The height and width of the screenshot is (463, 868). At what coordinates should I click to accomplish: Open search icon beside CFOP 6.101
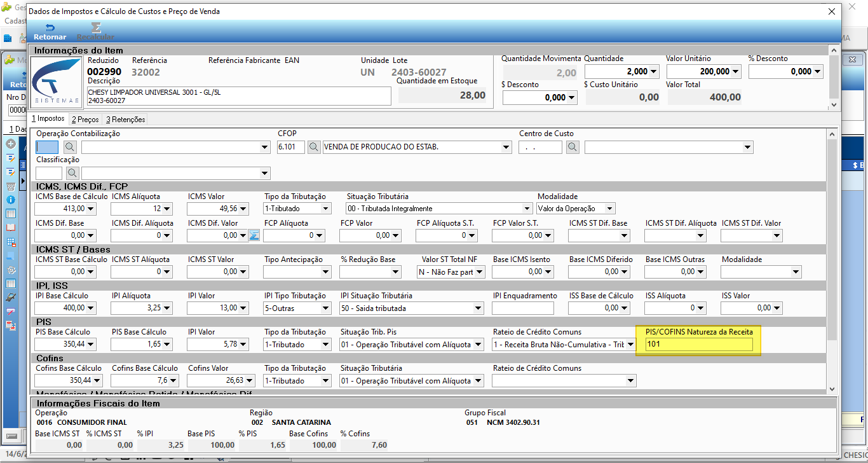coord(314,148)
